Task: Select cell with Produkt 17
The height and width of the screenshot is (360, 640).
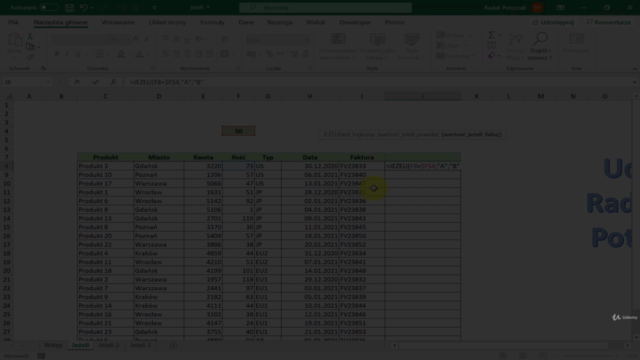Action: click(x=105, y=183)
